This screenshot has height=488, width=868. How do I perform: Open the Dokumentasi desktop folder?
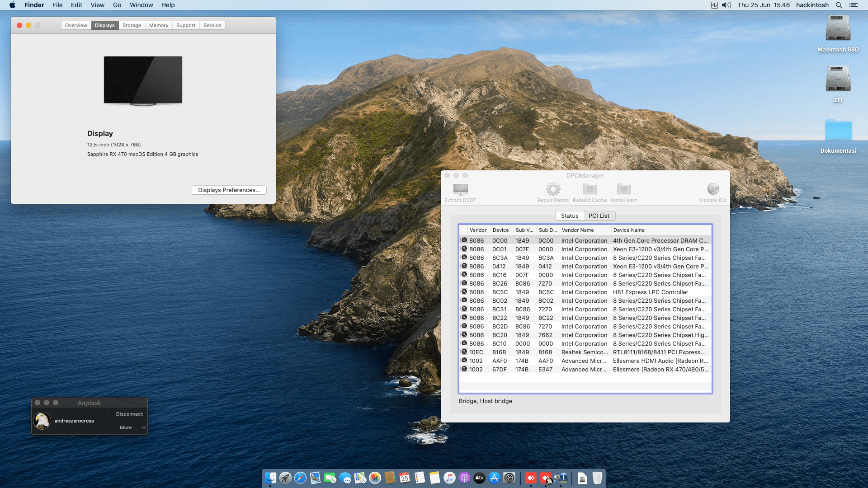[x=838, y=131]
